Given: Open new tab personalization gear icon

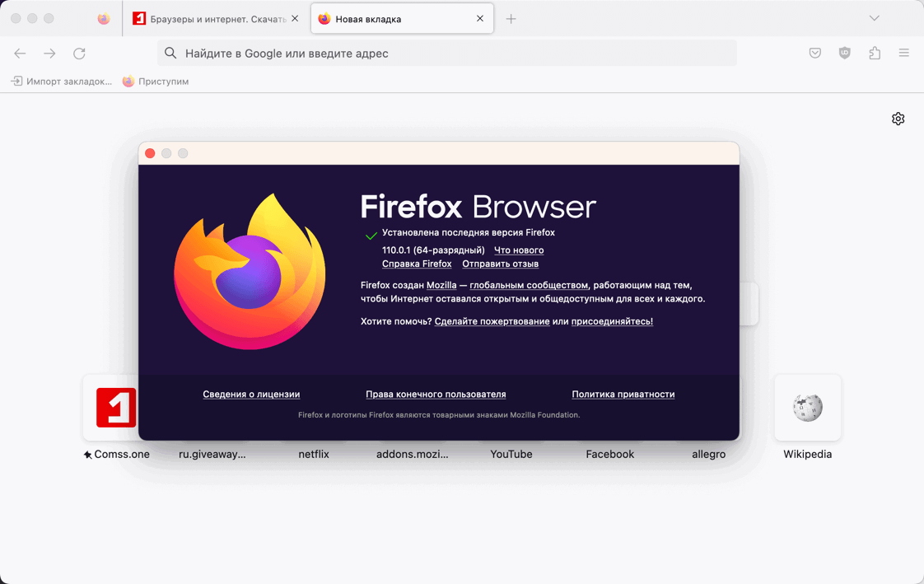Looking at the screenshot, I should [898, 119].
